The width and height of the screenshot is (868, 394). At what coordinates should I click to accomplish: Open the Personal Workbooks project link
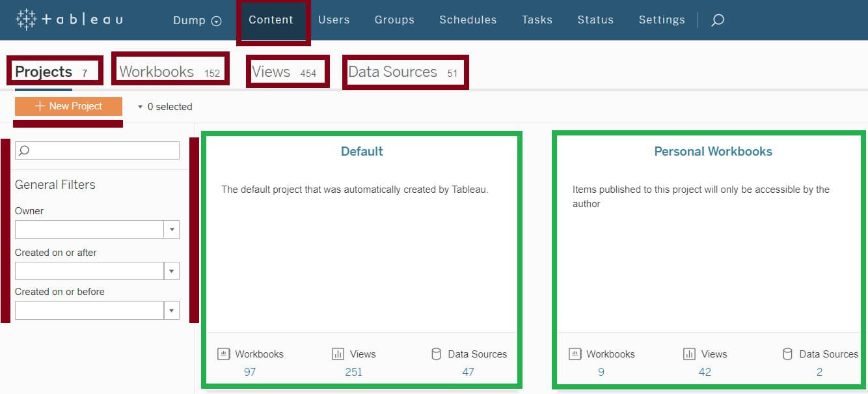tap(712, 151)
